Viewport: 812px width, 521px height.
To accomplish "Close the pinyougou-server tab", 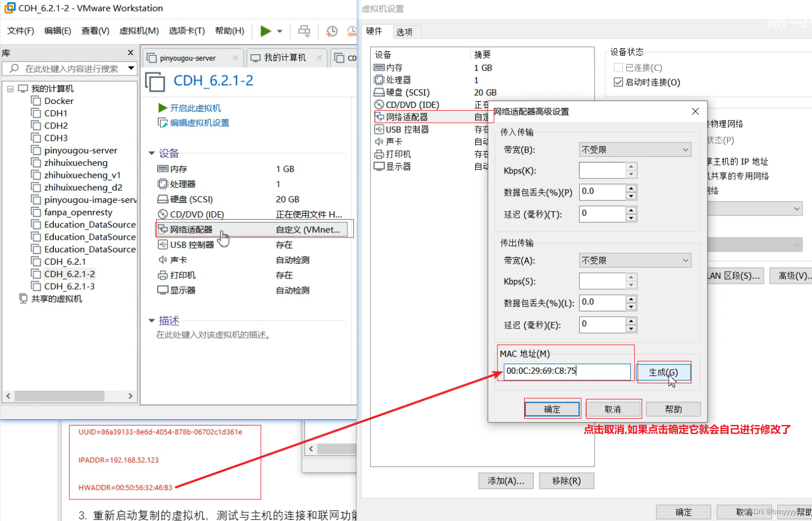I will (236, 57).
